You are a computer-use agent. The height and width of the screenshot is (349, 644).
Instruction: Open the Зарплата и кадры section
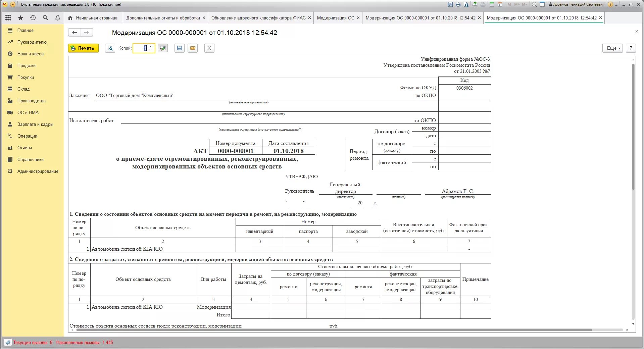33,124
